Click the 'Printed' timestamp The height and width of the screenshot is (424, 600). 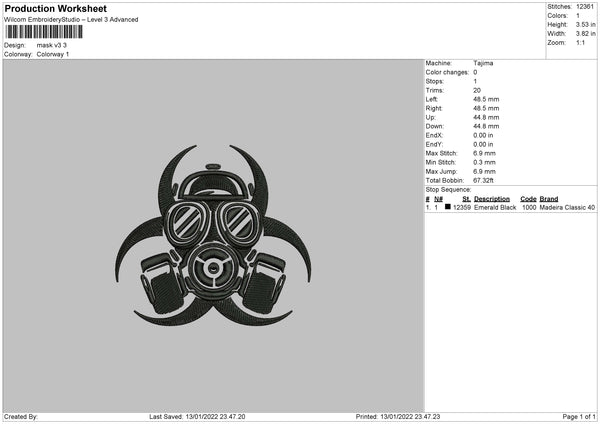click(x=398, y=416)
